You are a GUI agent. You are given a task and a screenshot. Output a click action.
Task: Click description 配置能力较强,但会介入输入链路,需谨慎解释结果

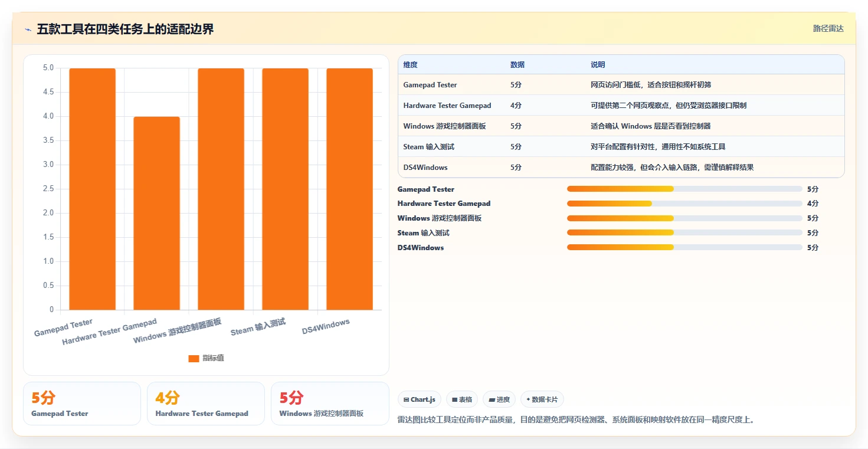tap(672, 168)
